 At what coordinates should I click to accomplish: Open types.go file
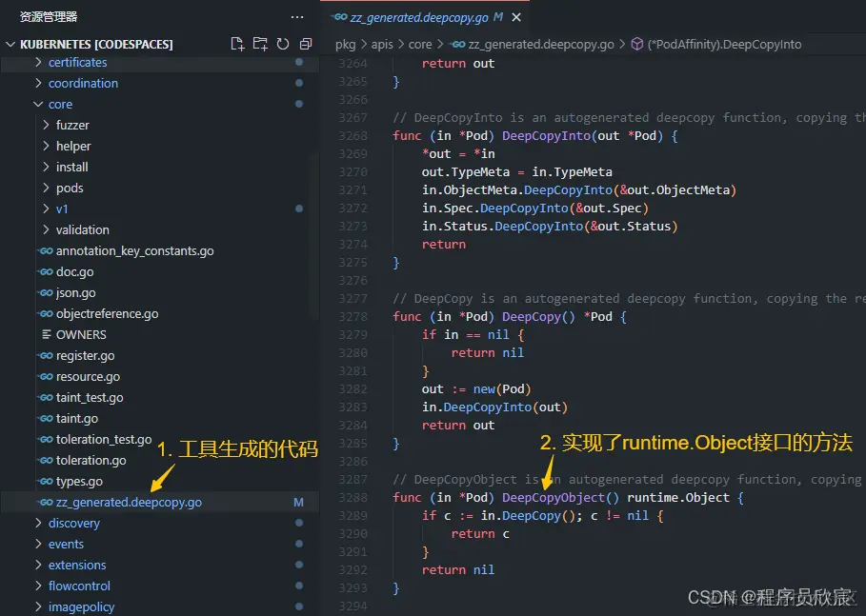tap(79, 482)
